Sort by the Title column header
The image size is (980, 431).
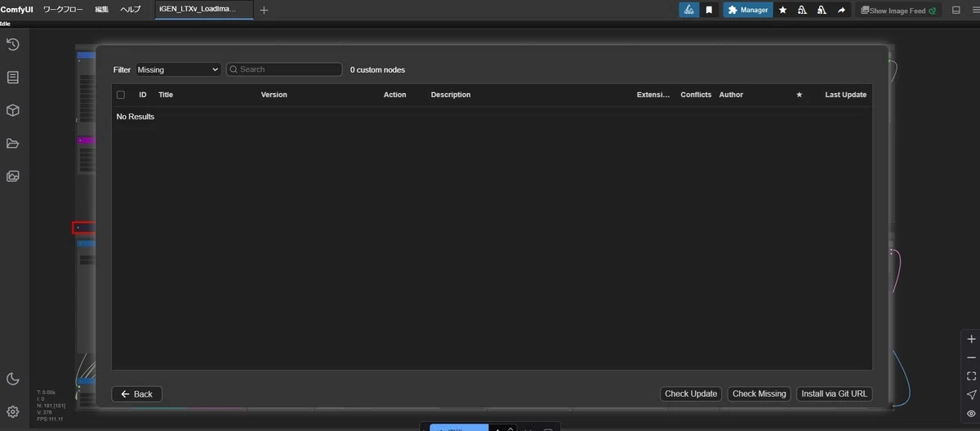click(x=166, y=95)
